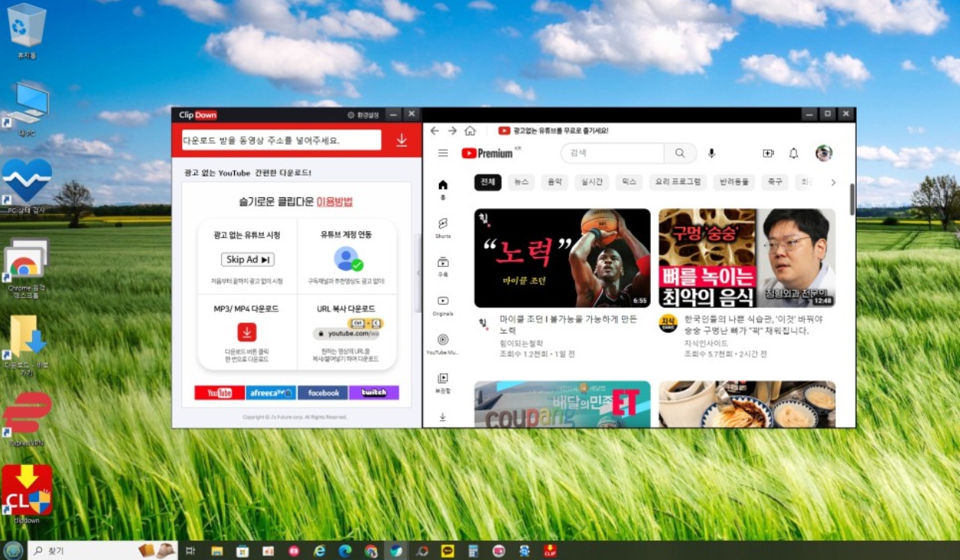This screenshot has height=560, width=960.
Task: Select the 믹스 filter chip
Action: pos(629,182)
